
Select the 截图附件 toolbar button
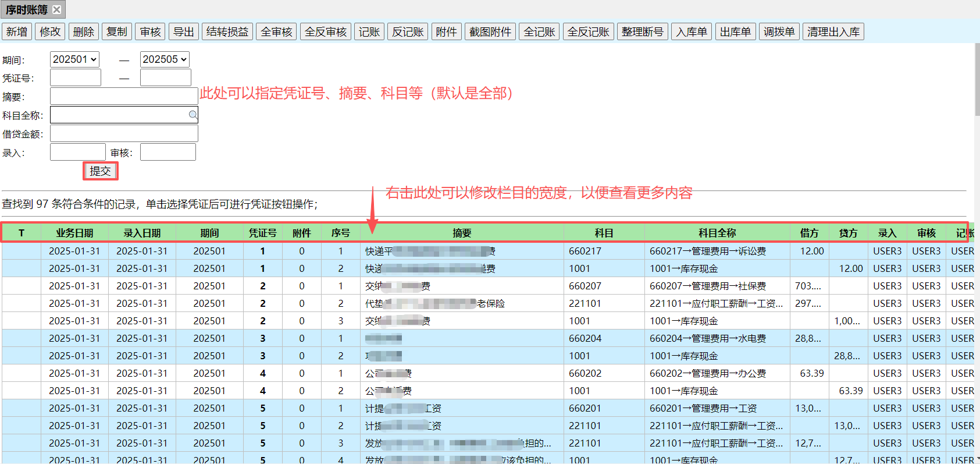click(x=490, y=31)
